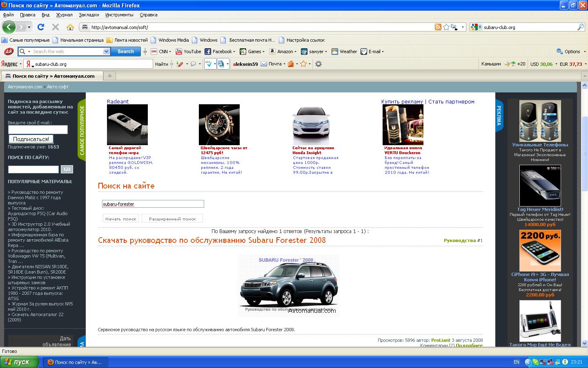Focus the E-mail subscription input field
Screen dimensions: 588x368
point(38,130)
